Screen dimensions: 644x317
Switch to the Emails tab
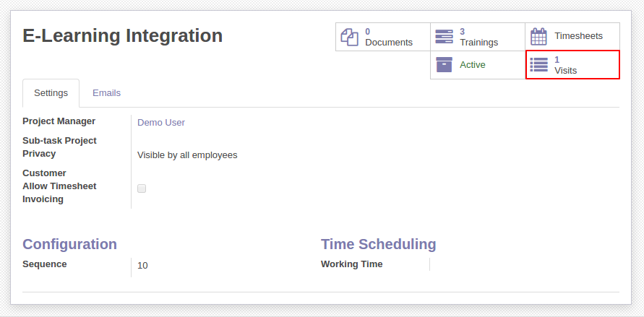point(106,93)
